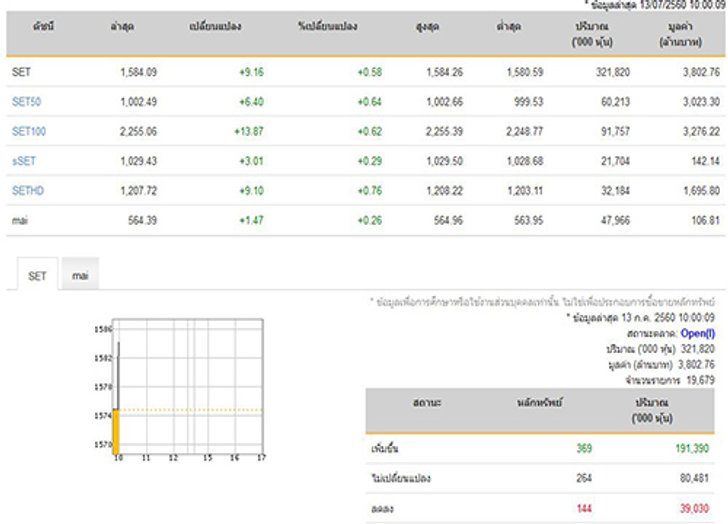Viewport: 728px width, 524px height.
Task: Select mai change +1.47
Action: click(251, 220)
